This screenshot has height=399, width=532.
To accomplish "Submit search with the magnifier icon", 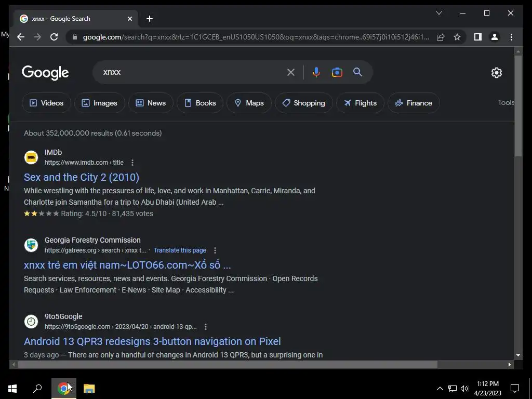I will (x=357, y=72).
